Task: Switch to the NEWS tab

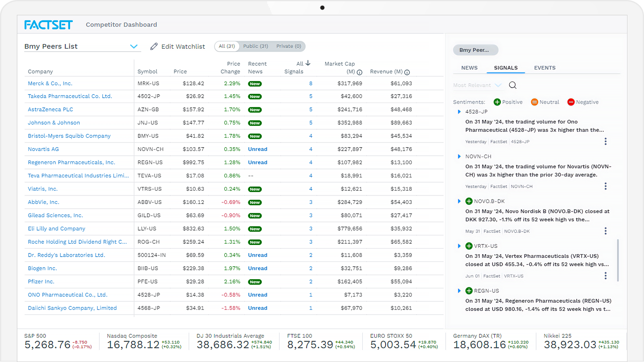Action: click(469, 68)
